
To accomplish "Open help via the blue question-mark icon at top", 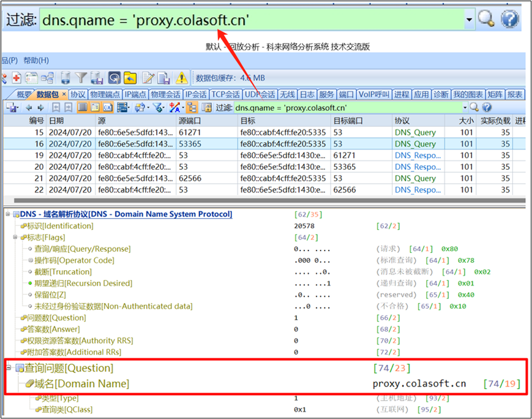I will point(509,19).
